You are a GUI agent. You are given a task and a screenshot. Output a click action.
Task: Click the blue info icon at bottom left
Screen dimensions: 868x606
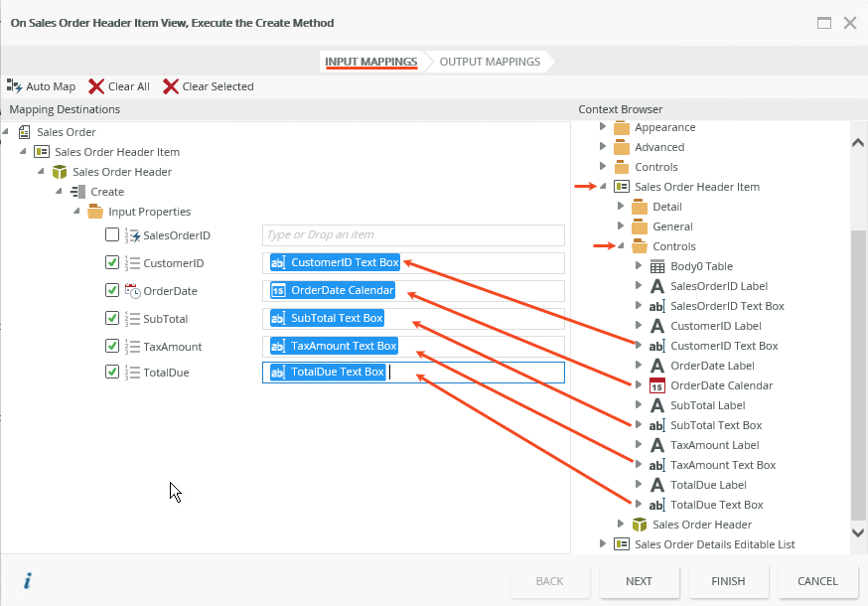point(27,581)
